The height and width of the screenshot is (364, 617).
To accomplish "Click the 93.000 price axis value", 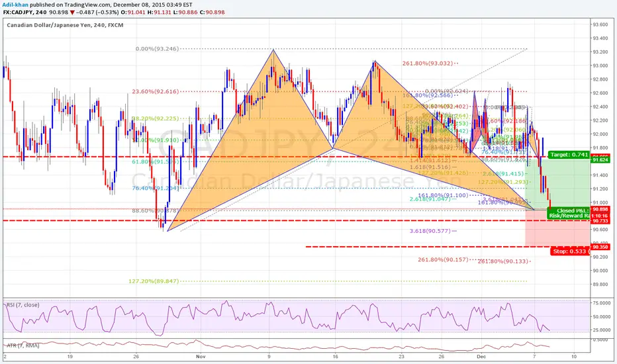I will (x=600, y=66).
